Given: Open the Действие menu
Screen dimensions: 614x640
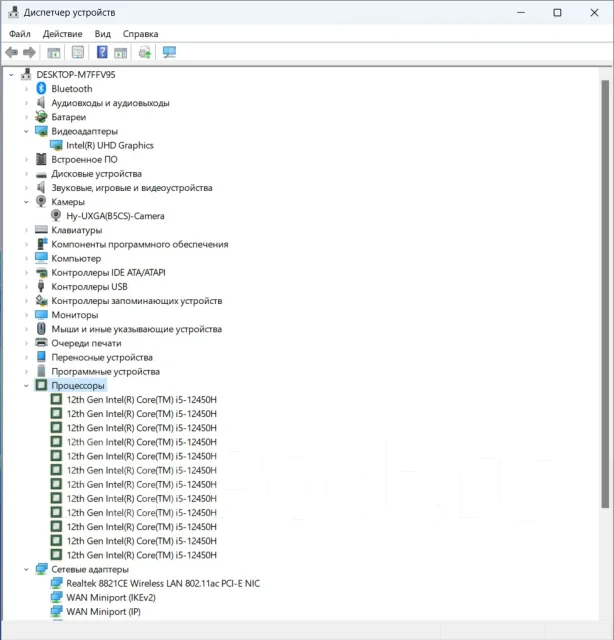Looking at the screenshot, I should 62,34.
